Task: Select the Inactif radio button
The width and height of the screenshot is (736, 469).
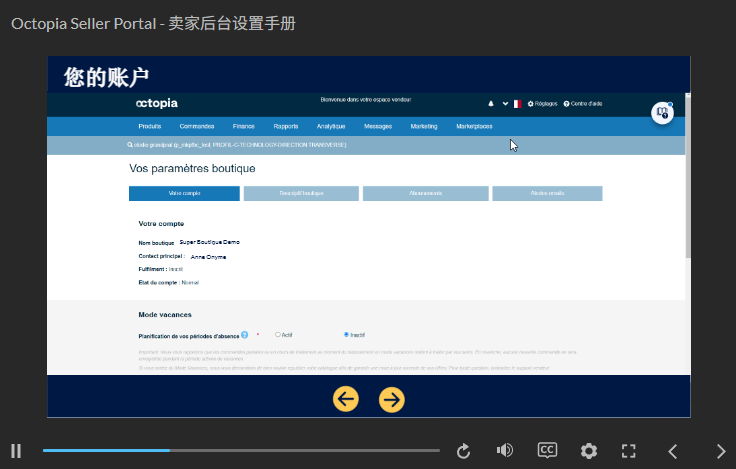Action: 346,335
